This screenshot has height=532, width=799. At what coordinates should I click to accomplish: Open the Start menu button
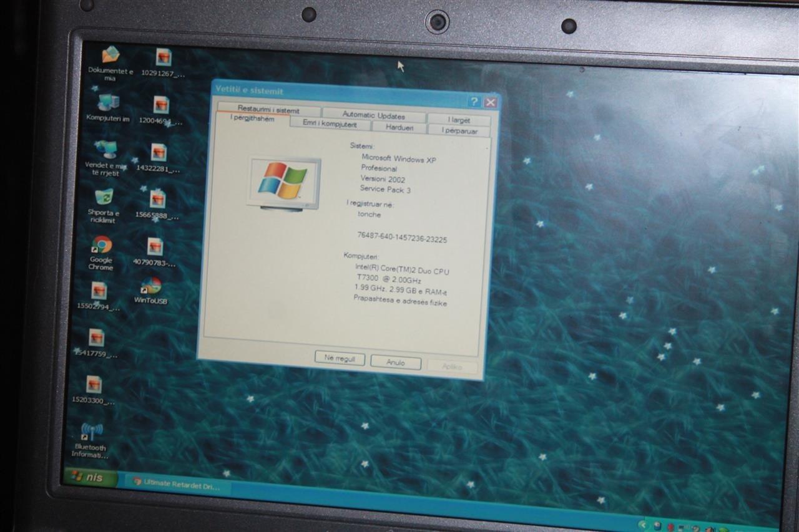click(x=89, y=477)
